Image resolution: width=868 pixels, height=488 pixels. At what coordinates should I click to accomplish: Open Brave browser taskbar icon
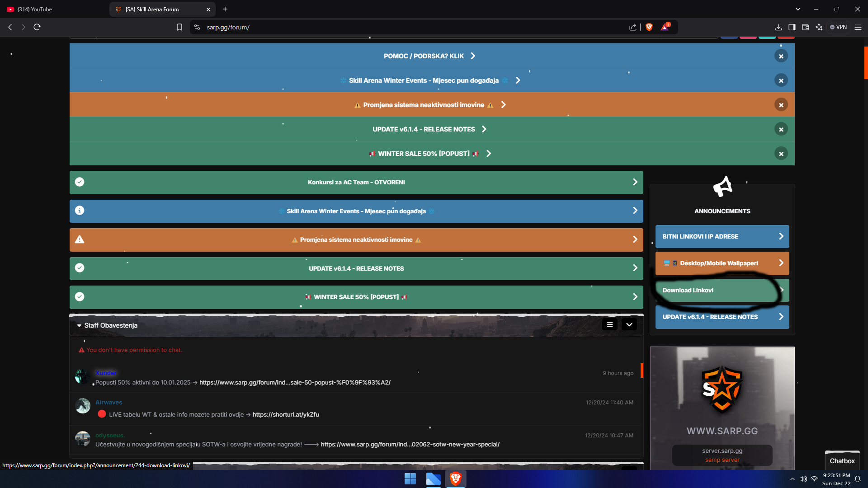coord(456,479)
